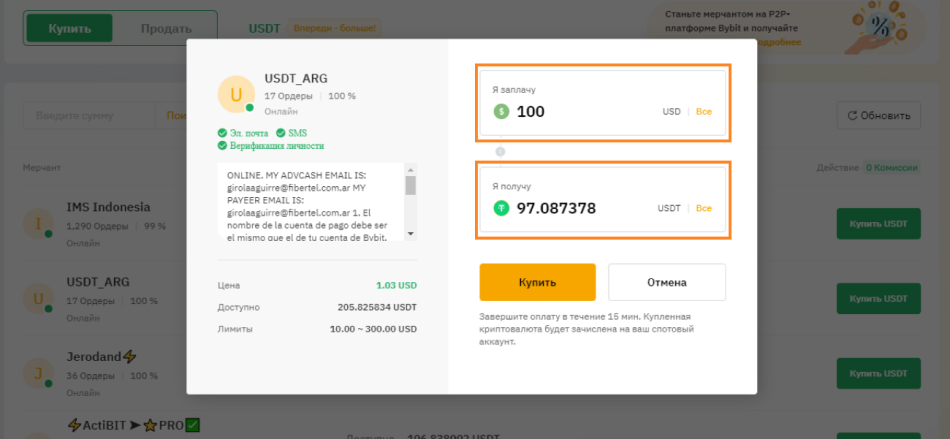Click ActiBIT PRO merchant name
The width and height of the screenshot is (950, 439).
pyautogui.click(x=133, y=425)
